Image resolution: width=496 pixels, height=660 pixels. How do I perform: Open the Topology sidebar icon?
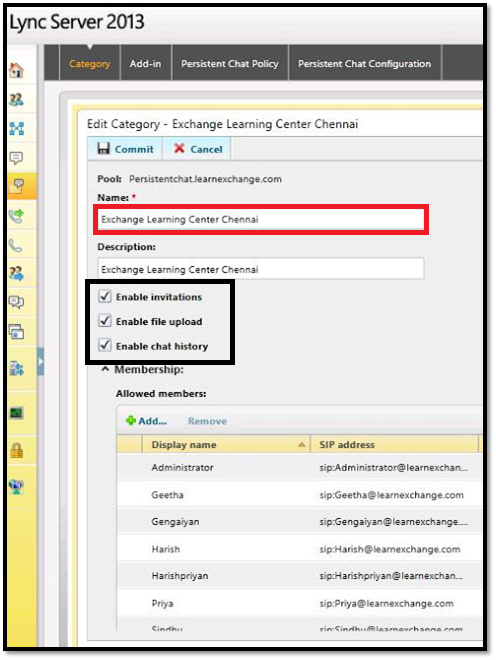[x=16, y=128]
